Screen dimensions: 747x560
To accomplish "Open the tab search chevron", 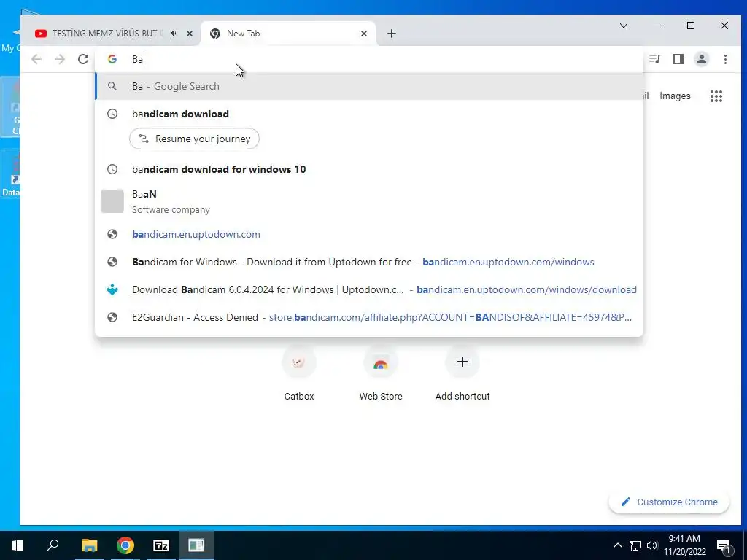I will click(x=624, y=26).
